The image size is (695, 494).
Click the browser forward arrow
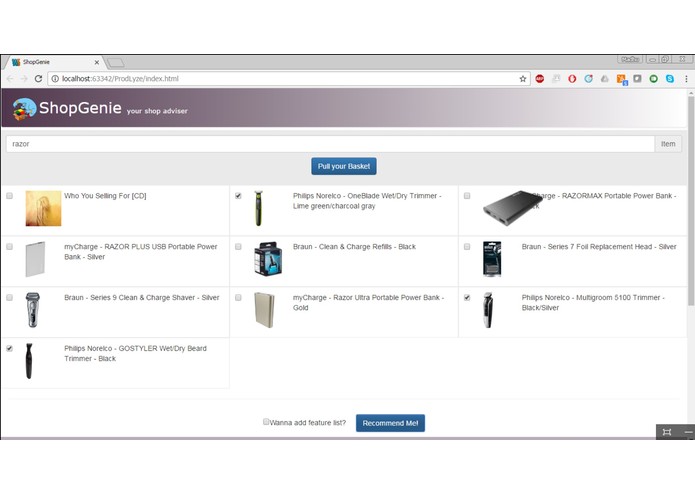tap(24, 78)
